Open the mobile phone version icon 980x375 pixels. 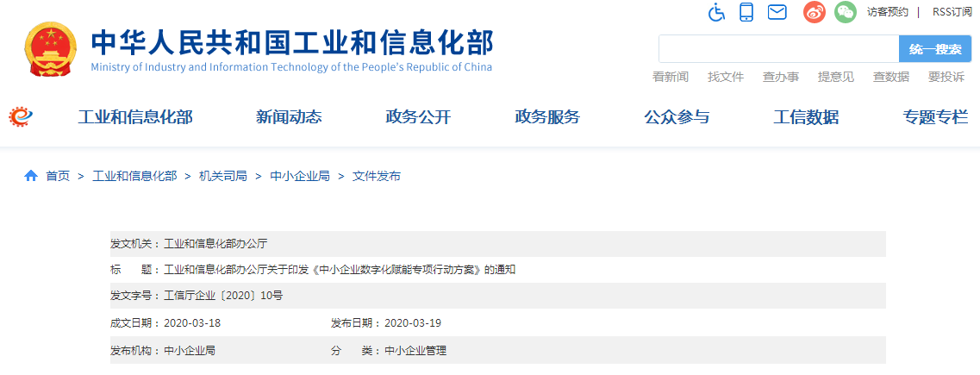[x=746, y=12]
